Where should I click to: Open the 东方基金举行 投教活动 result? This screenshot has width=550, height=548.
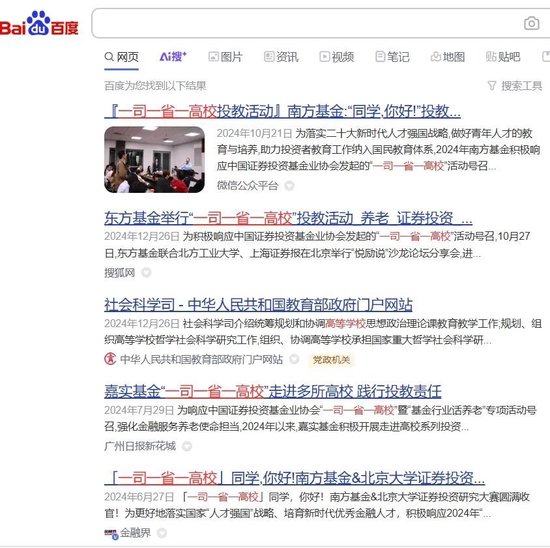(x=288, y=218)
